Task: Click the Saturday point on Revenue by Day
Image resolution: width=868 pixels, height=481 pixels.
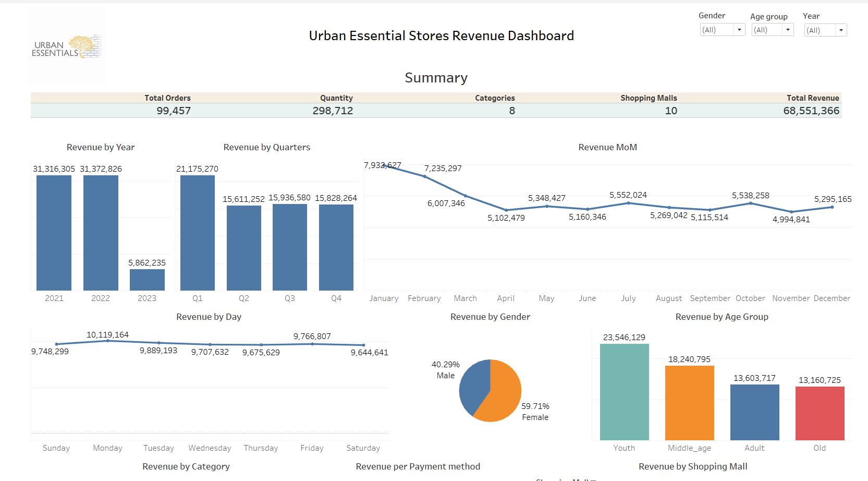Action: pyautogui.click(x=363, y=345)
